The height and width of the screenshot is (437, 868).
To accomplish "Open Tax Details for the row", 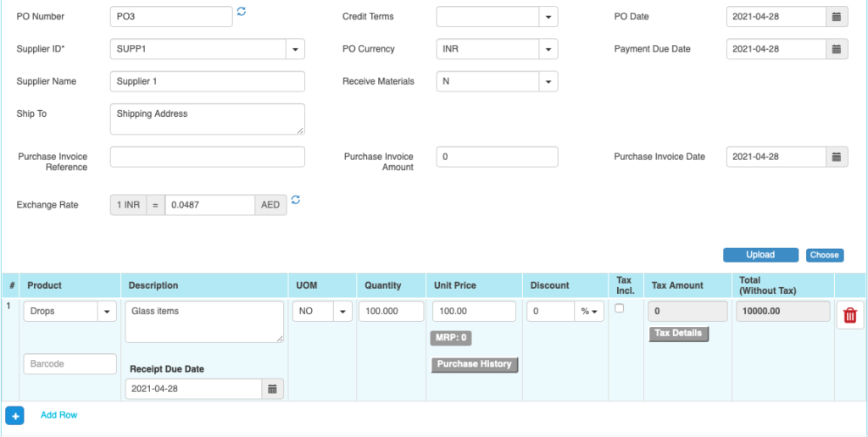I will coord(678,334).
